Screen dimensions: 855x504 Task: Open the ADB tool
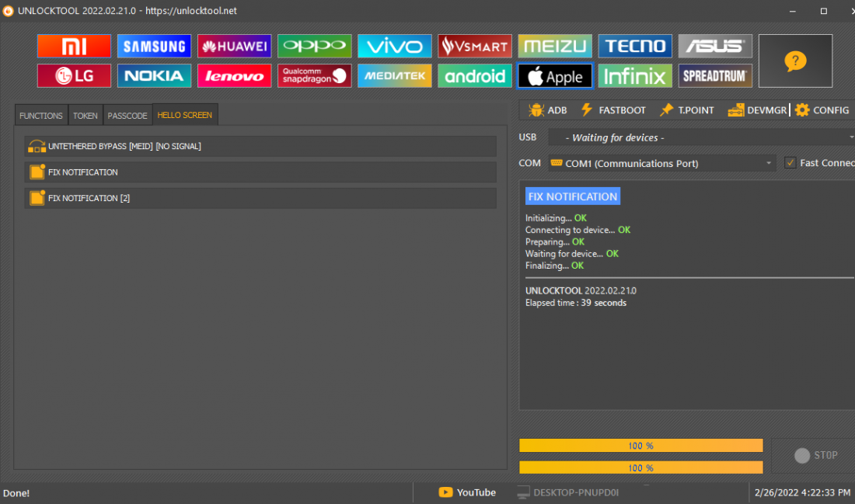[x=548, y=110]
